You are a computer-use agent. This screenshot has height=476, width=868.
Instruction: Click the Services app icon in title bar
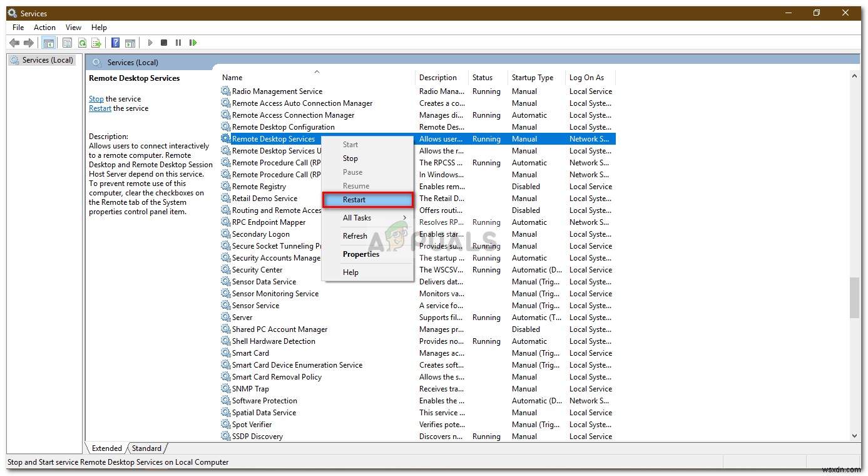click(13, 13)
